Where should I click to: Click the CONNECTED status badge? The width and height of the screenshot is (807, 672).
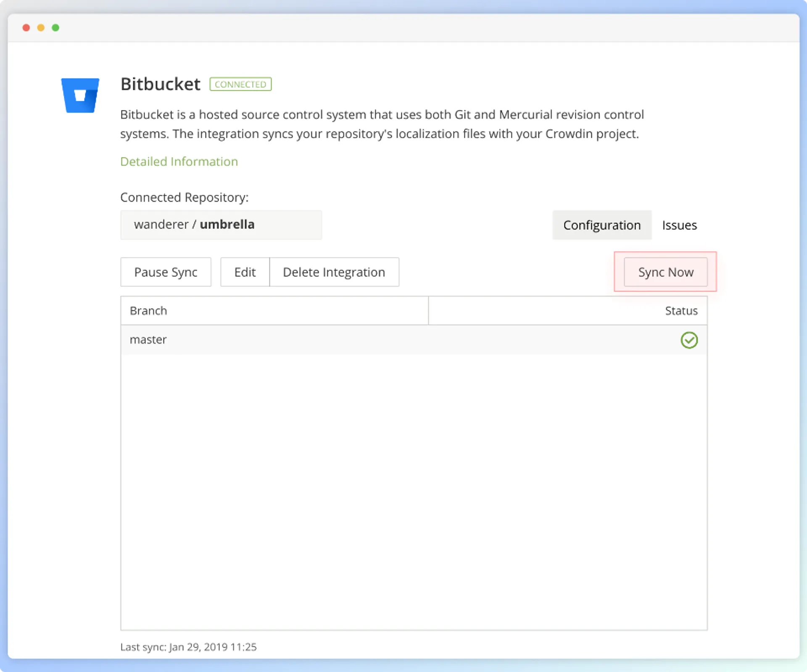point(240,84)
